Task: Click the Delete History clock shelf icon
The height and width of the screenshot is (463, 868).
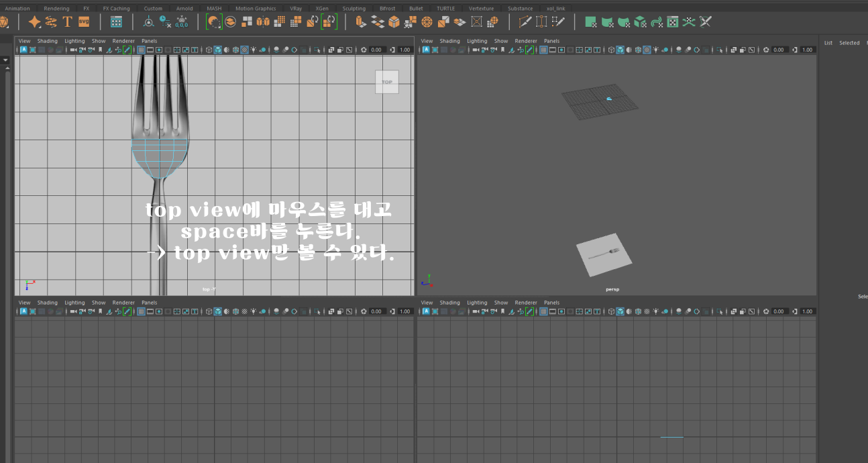Action: click(165, 21)
